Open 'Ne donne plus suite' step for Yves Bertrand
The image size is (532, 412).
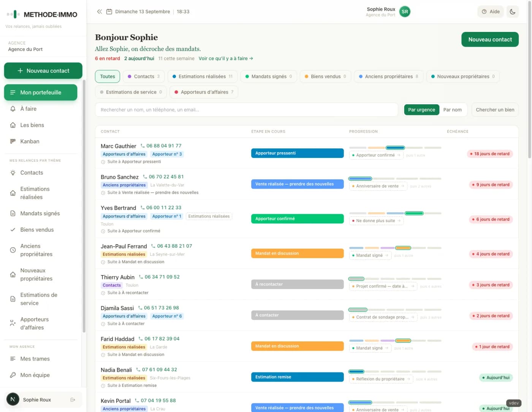[376, 221]
